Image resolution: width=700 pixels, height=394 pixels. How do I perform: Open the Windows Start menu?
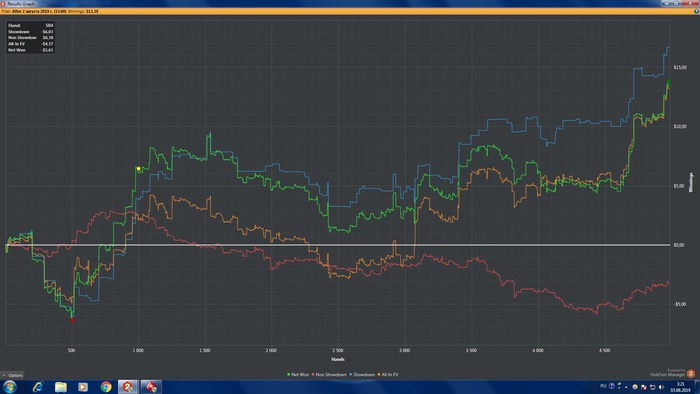coord(9,386)
